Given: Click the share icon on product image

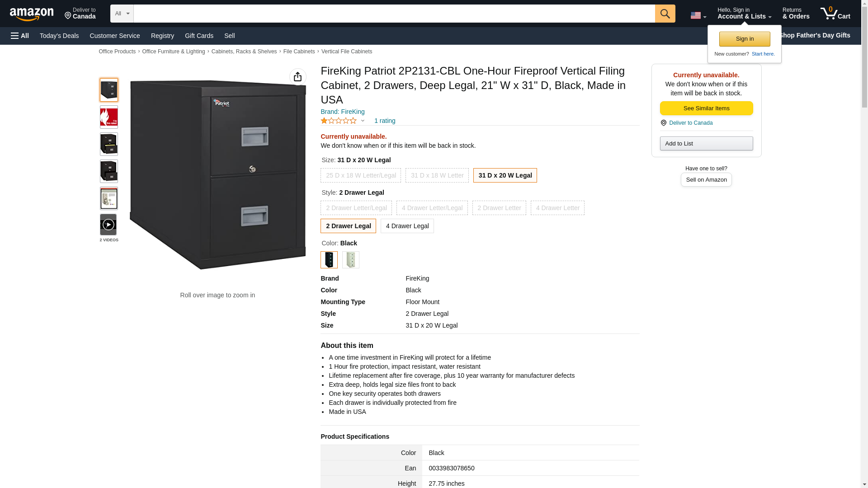Looking at the screenshot, I should [297, 77].
